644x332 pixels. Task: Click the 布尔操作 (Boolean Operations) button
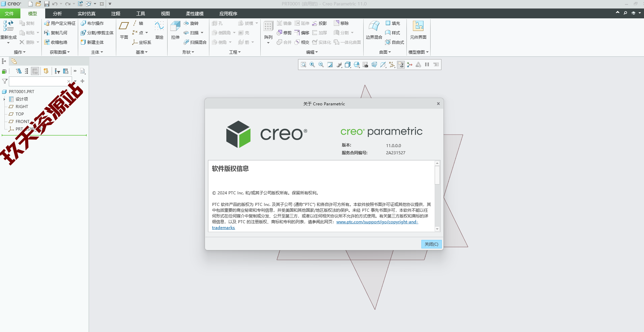(x=92, y=23)
